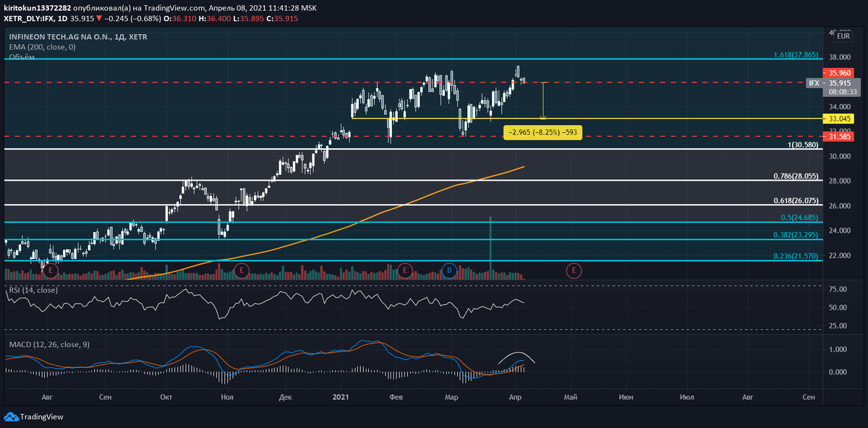Viewport: 868px width, 428px height.
Task: Select the EMA (200, close, 0) indicator label
Action: click(42, 46)
